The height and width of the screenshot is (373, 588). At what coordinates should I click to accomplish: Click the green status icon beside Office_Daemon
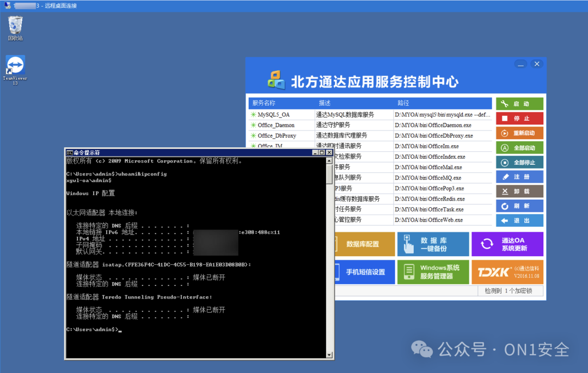254,125
